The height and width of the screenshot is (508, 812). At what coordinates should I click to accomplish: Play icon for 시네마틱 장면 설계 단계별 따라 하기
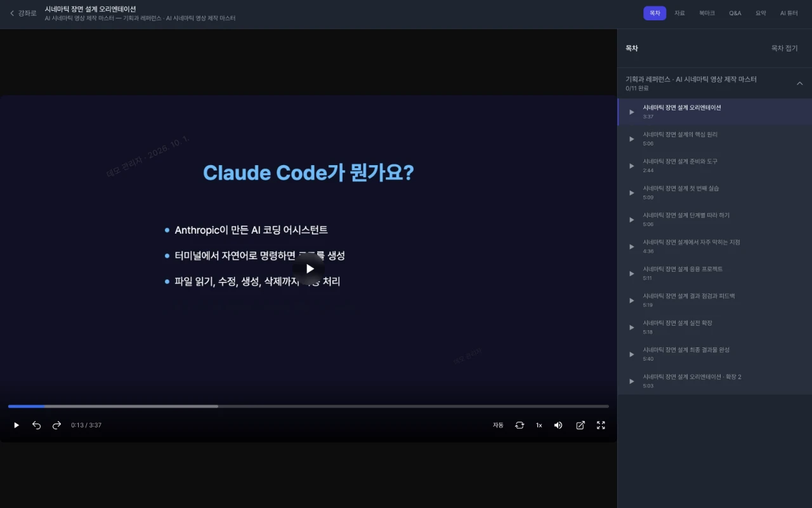tap(631, 220)
